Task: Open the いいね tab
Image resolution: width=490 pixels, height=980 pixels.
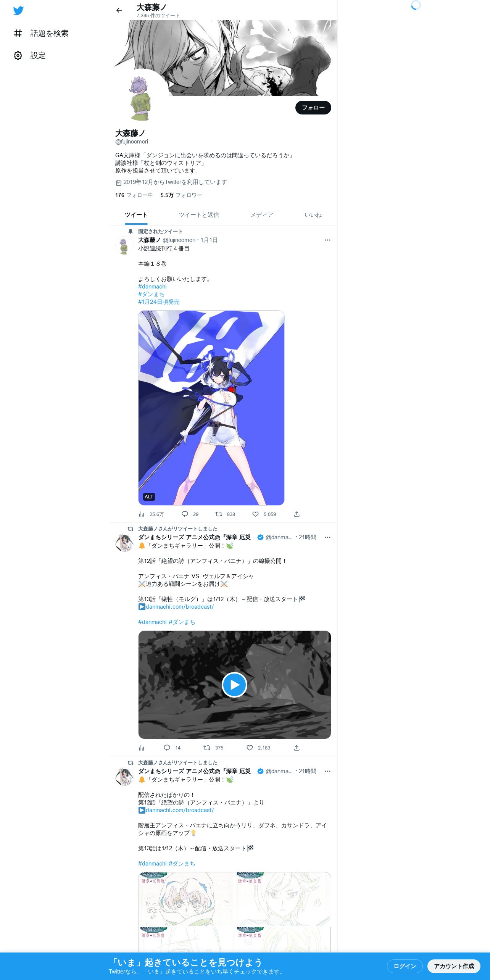Action: 313,215
